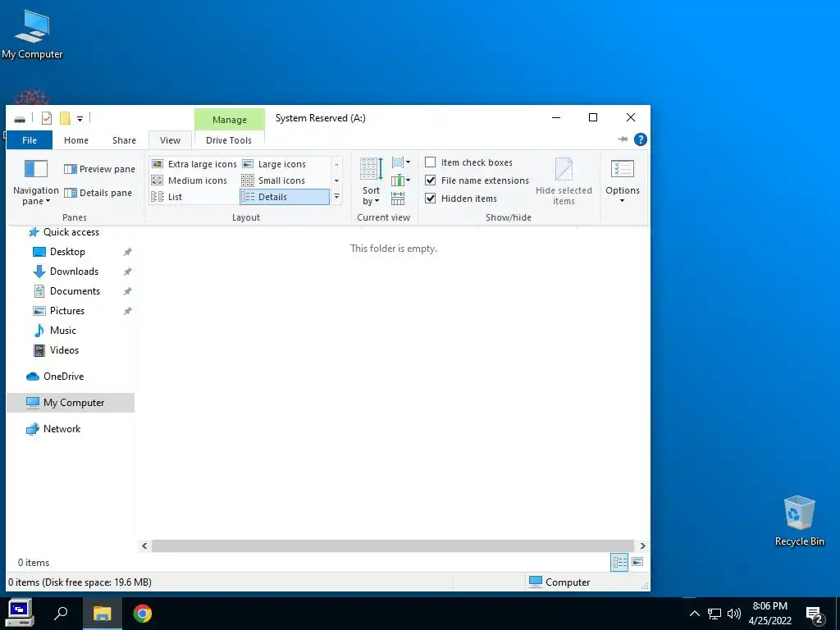Viewport: 840px width, 630px height.
Task: Expand the layout gallery More arrow
Action: [x=336, y=197]
